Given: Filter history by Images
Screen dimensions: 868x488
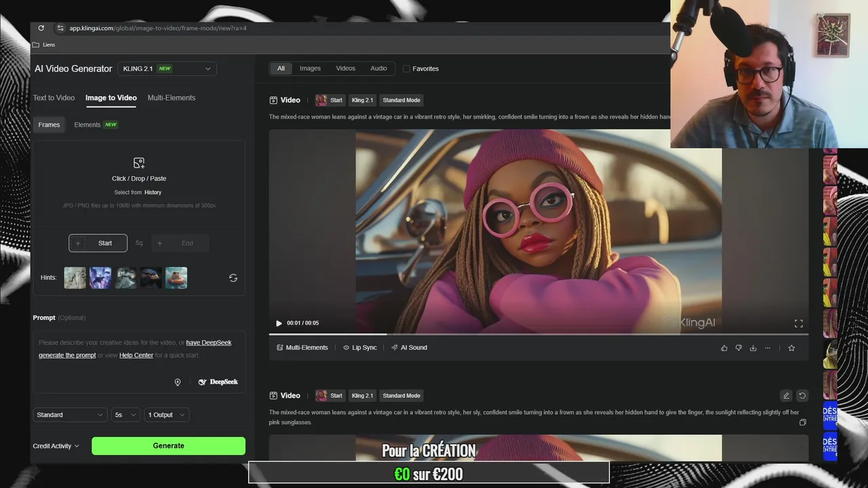Looking at the screenshot, I should click(x=310, y=68).
